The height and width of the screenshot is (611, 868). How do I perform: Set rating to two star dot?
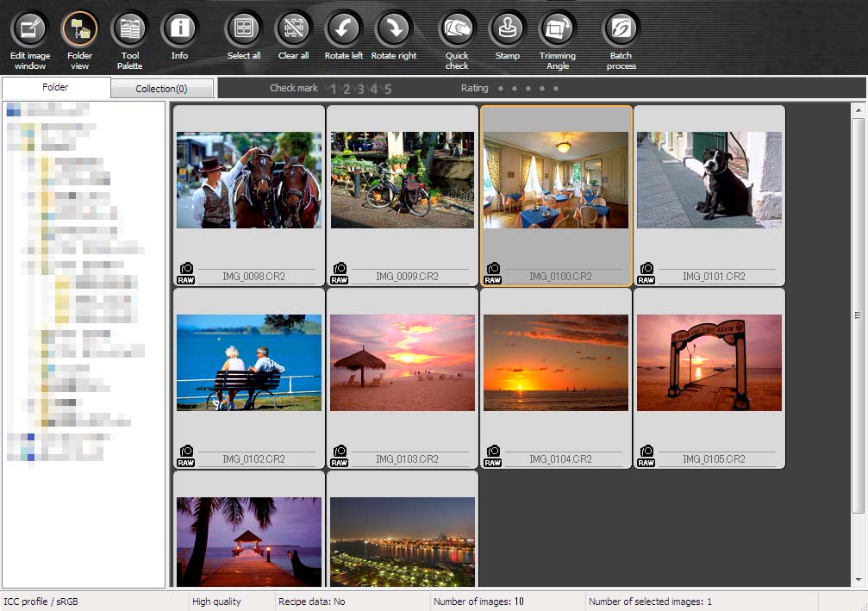click(515, 89)
